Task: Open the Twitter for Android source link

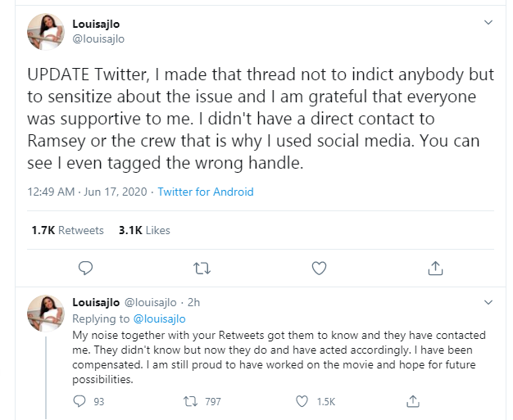Action: click(206, 192)
